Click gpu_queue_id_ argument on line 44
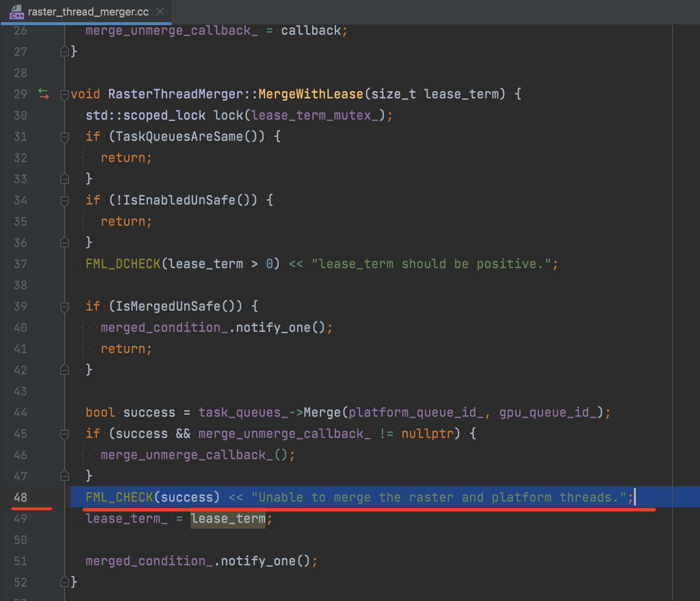The width and height of the screenshot is (700, 601). tap(548, 412)
